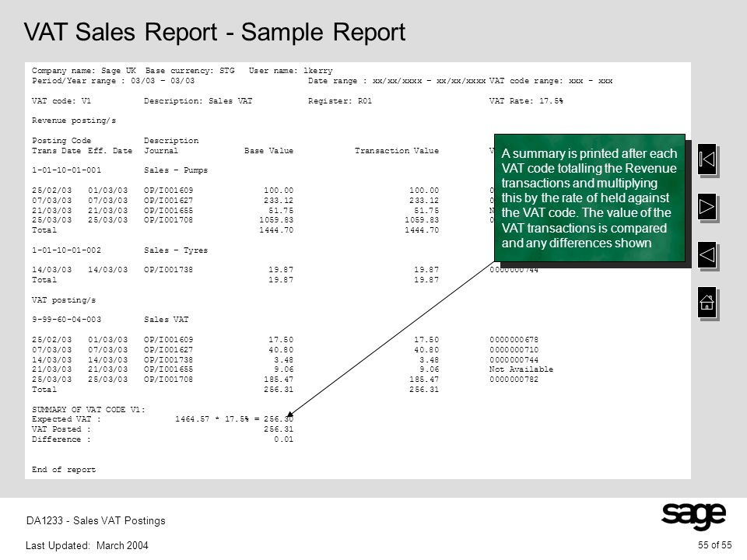Click the DA1233 - Sales VAT Postings footer

click(96, 520)
